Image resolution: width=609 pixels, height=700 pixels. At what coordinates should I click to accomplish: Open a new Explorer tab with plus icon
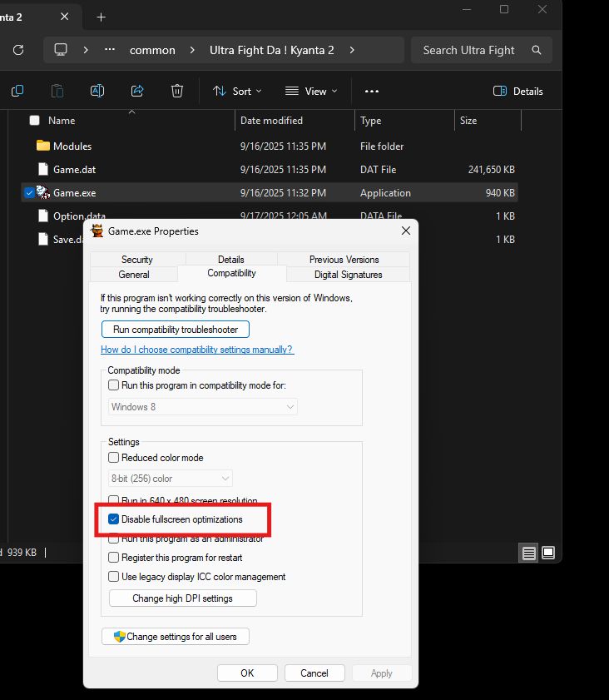(101, 17)
